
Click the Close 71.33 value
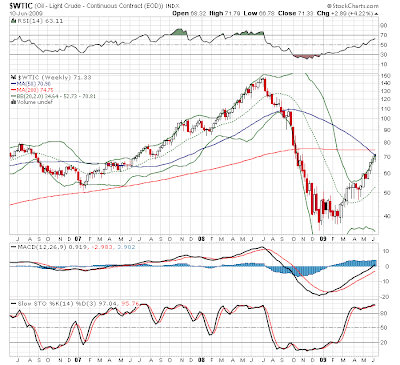click(x=296, y=13)
